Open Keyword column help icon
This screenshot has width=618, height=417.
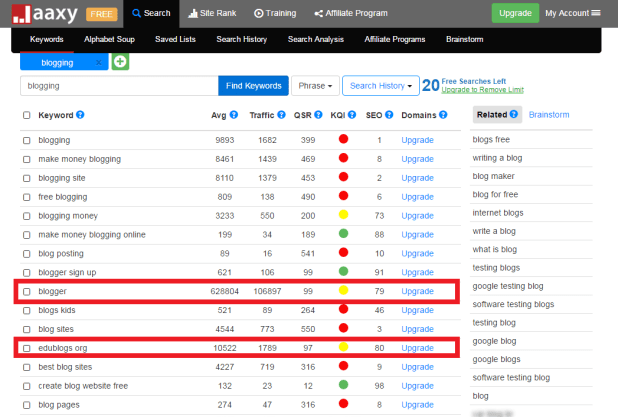[x=80, y=115]
